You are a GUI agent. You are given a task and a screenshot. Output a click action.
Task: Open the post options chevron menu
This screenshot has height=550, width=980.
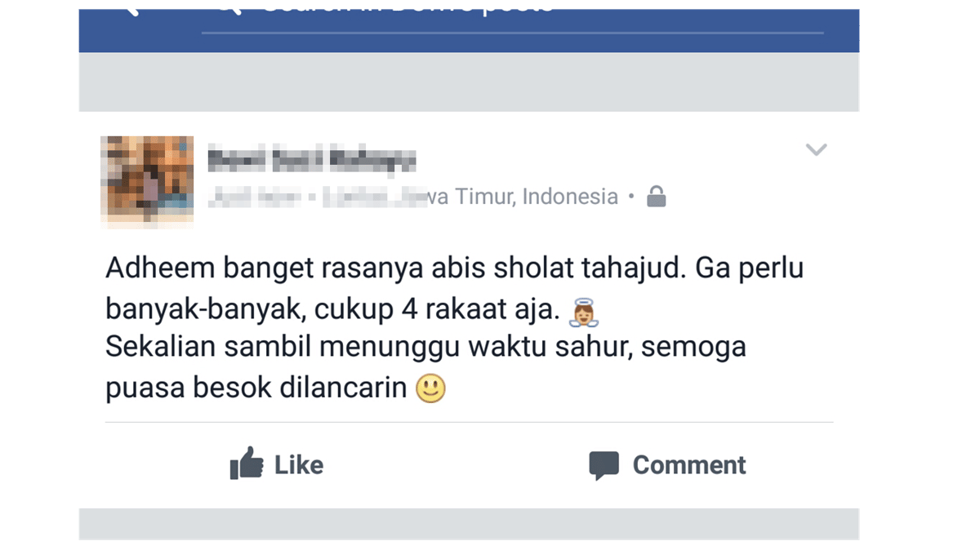click(816, 149)
